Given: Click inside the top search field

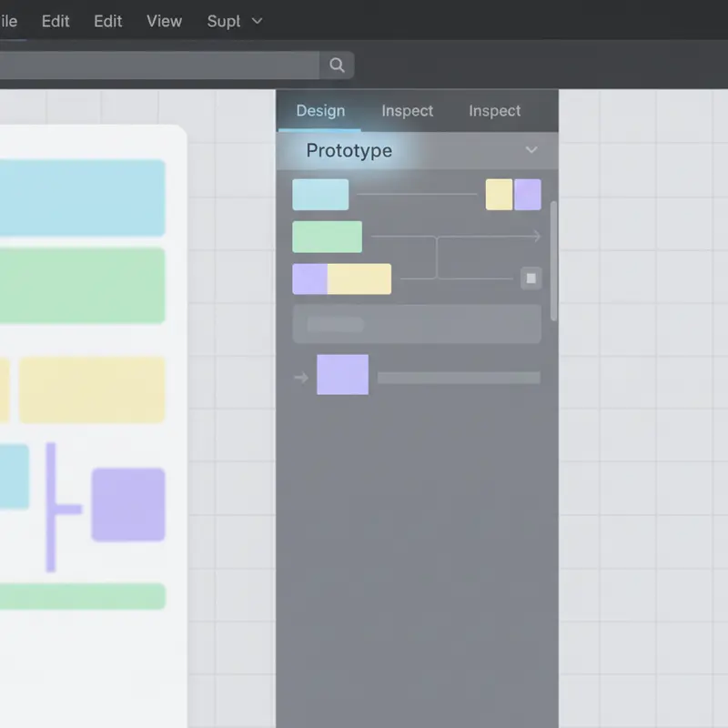Looking at the screenshot, I should tap(159, 65).
